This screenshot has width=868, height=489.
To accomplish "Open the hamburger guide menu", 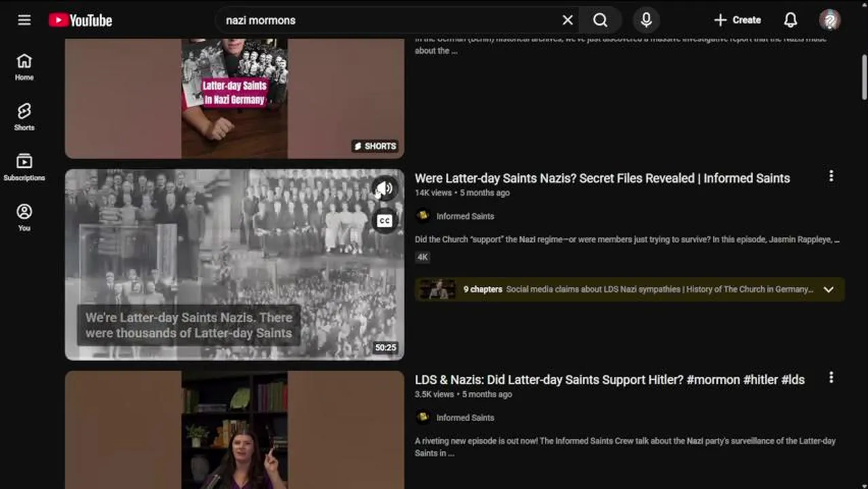I will coord(24,20).
